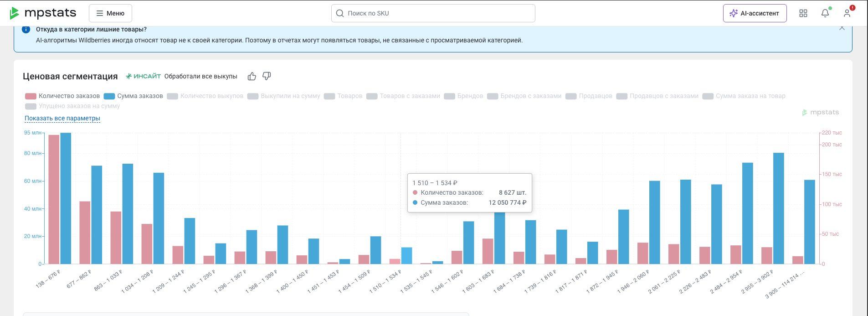Toggle the Количество заказов series

(x=62, y=96)
